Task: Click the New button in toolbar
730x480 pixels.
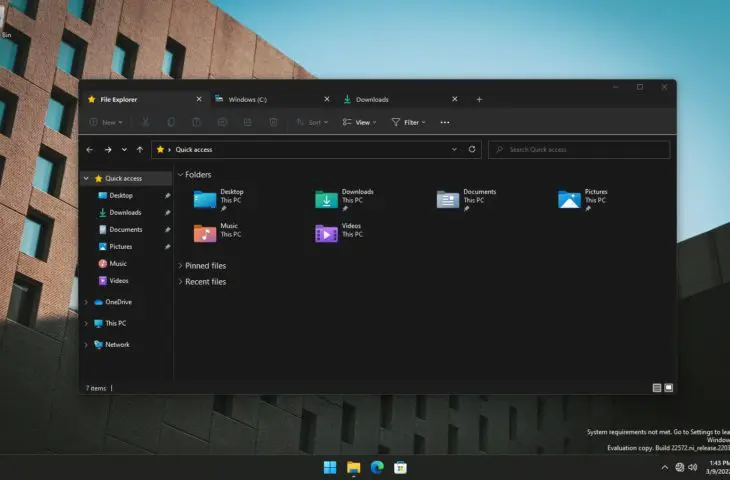Action: point(106,122)
